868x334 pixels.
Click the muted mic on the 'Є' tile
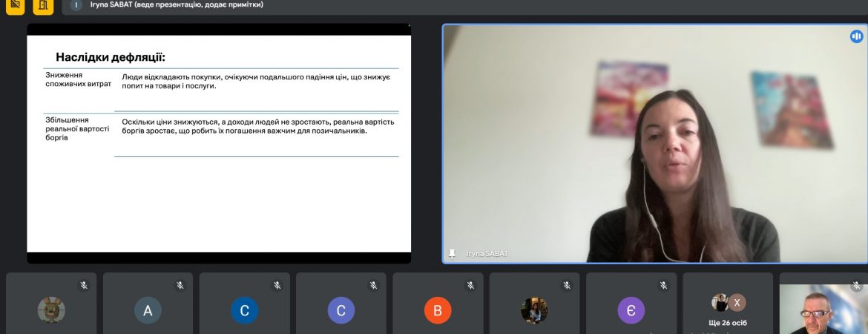[663, 285]
